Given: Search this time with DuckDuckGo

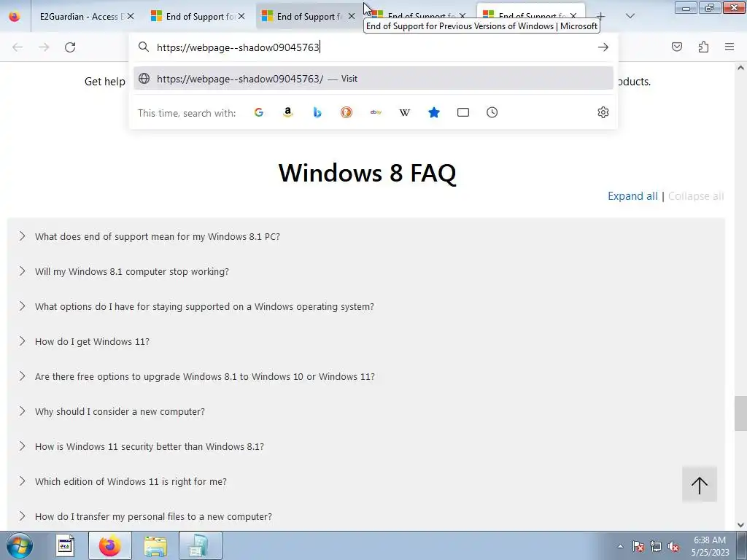Looking at the screenshot, I should point(347,112).
